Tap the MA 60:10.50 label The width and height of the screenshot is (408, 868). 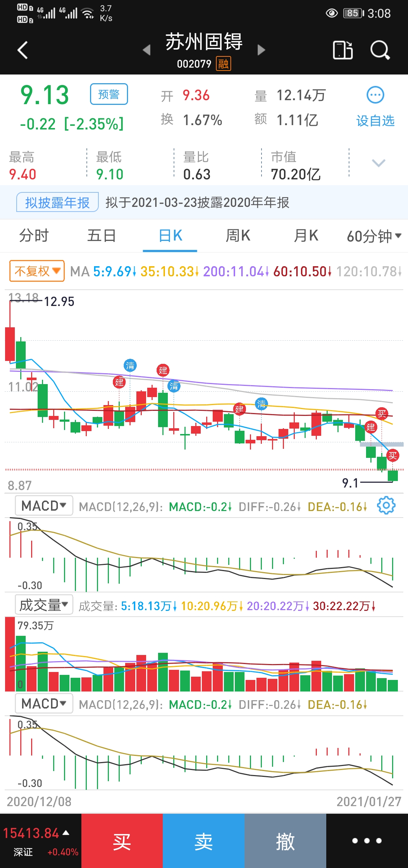click(x=302, y=271)
